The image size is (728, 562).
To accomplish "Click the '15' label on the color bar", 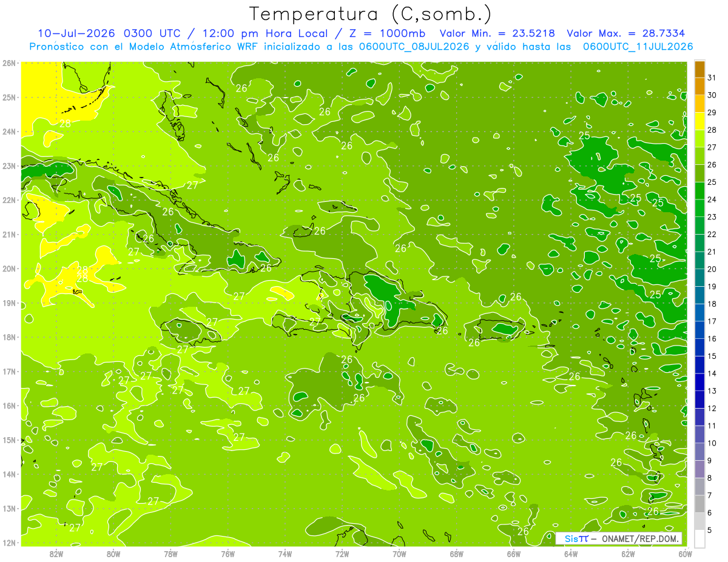I will (x=712, y=356).
